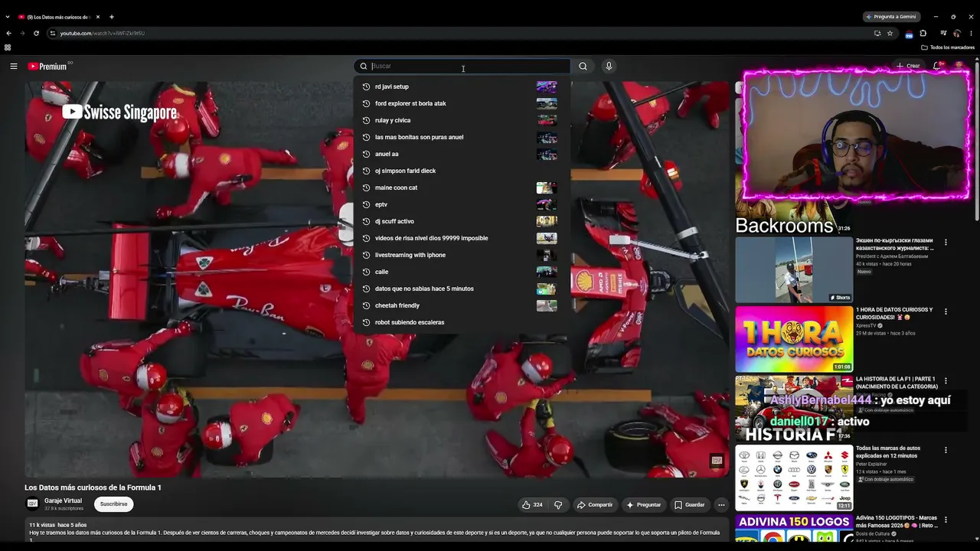This screenshot has height=551, width=980.
Task: Open 'Todas las marcas de autos' title link
Action: (x=888, y=452)
